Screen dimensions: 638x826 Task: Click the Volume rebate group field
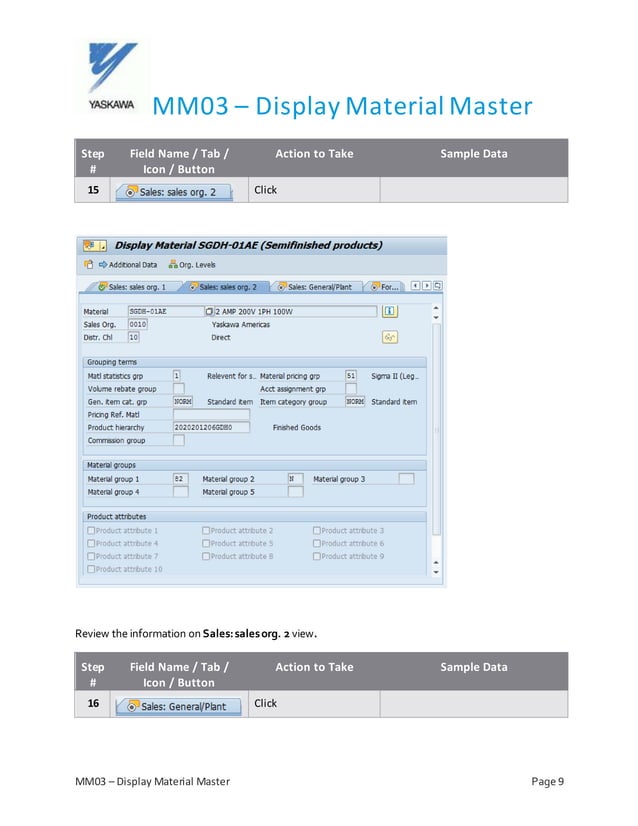click(x=179, y=389)
